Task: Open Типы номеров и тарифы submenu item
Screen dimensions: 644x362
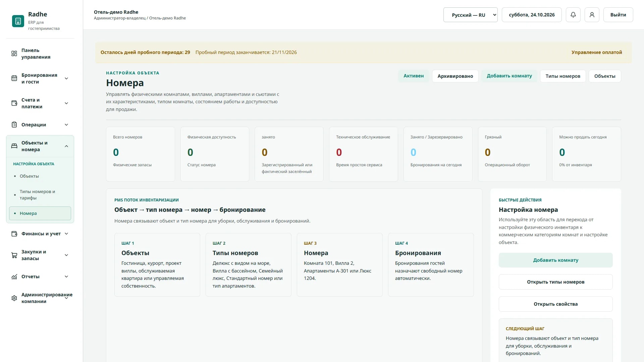Action: [40, 195]
